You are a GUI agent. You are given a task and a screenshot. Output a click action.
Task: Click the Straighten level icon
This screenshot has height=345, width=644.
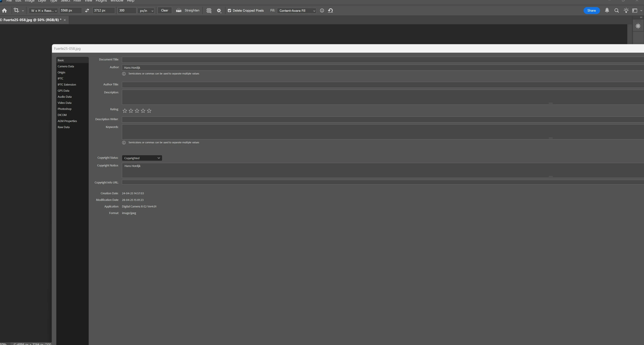(179, 10)
